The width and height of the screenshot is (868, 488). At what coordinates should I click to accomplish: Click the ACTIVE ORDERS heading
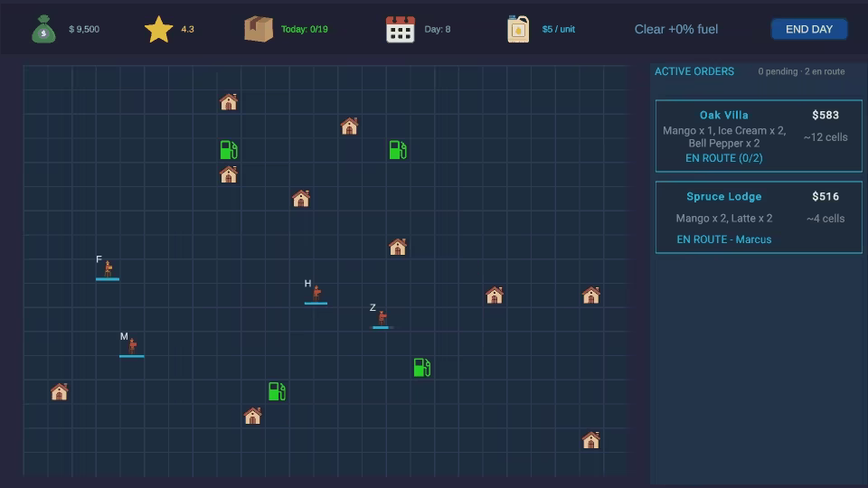pyautogui.click(x=694, y=71)
